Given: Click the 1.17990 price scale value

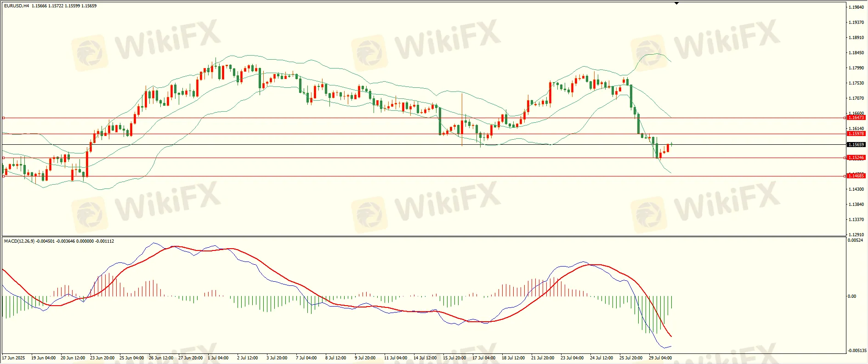Looking at the screenshot, I should (856, 68).
